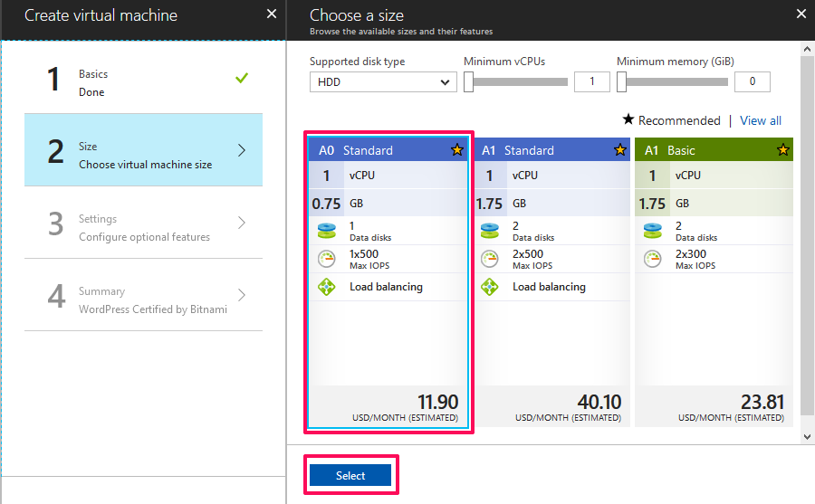This screenshot has height=504, width=815.
Task: Open step 1 Basics
Action: coord(143,78)
